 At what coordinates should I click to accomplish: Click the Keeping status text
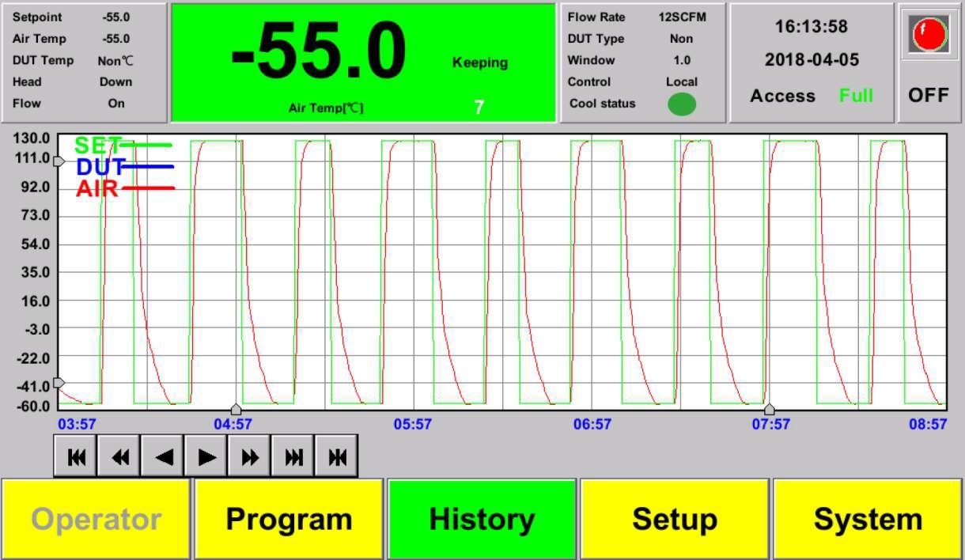(x=480, y=62)
